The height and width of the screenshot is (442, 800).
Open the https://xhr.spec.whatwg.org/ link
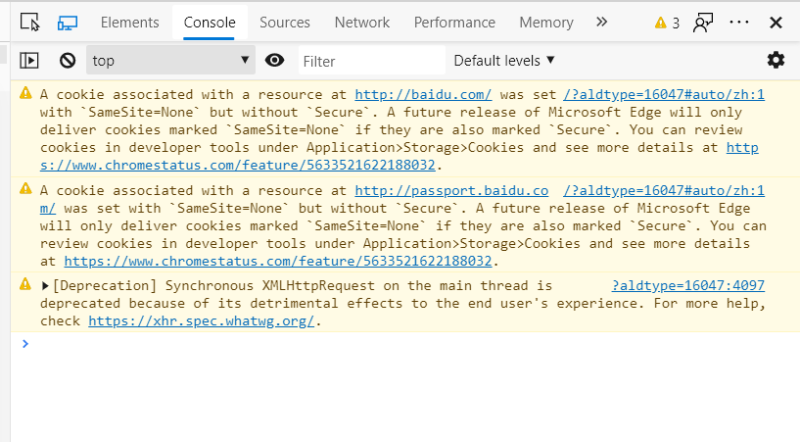pyautogui.click(x=201, y=321)
